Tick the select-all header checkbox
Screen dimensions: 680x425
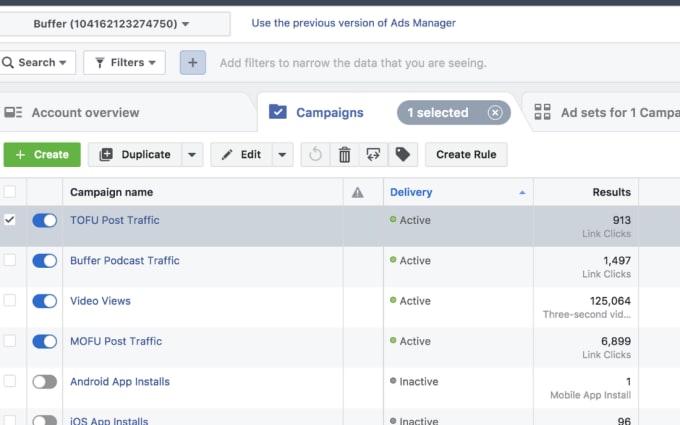(x=10, y=191)
